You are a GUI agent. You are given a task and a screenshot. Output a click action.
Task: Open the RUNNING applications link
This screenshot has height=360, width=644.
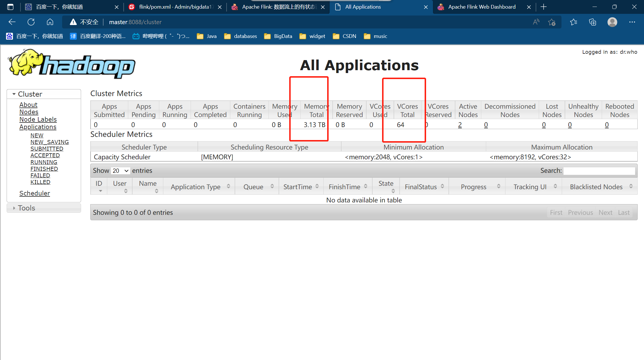(44, 162)
